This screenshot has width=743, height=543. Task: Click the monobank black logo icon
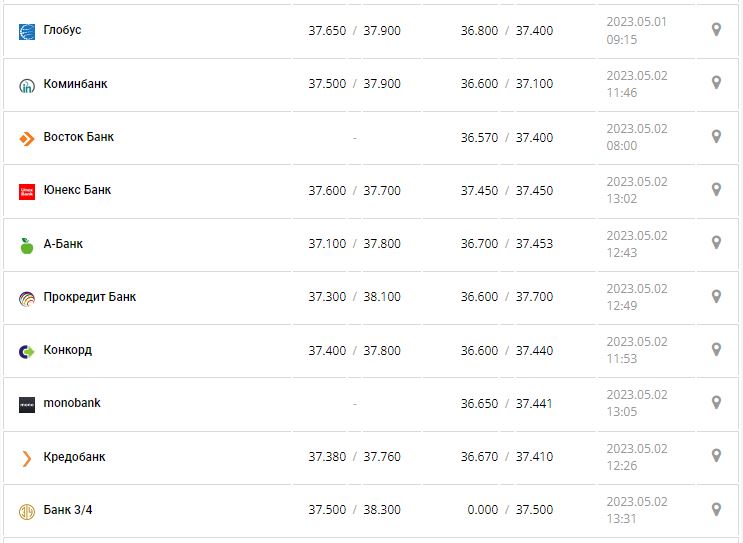27,404
